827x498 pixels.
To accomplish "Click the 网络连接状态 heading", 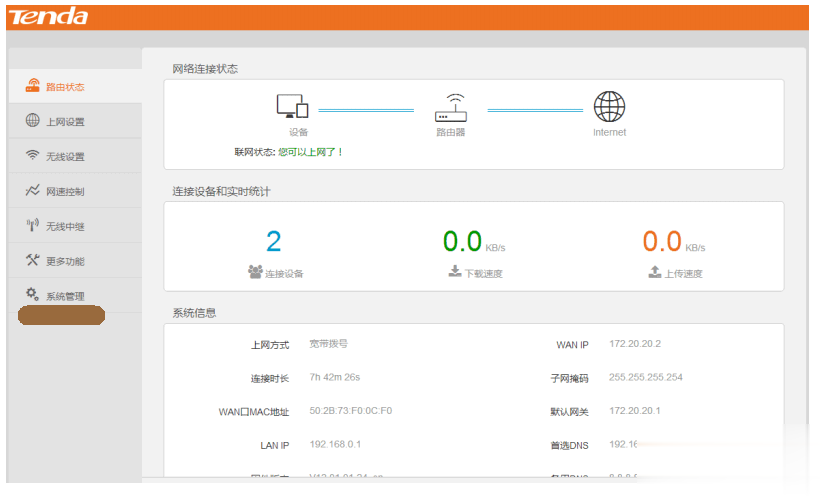I will (x=205, y=69).
